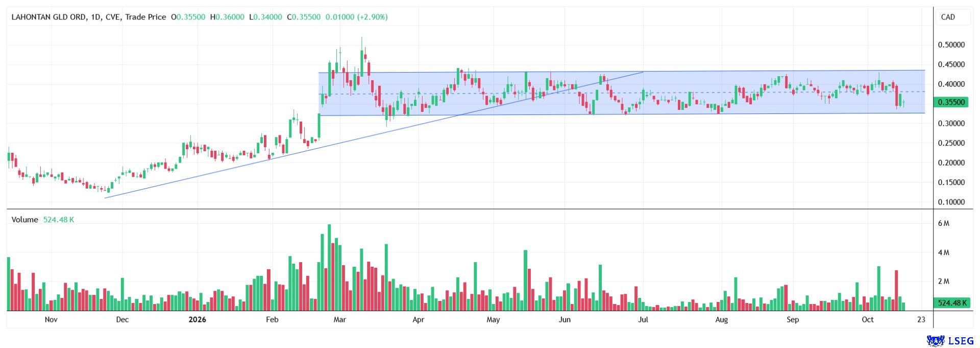The height and width of the screenshot is (348, 980).
Task: Click the Aug label on time axis
Action: 721,320
